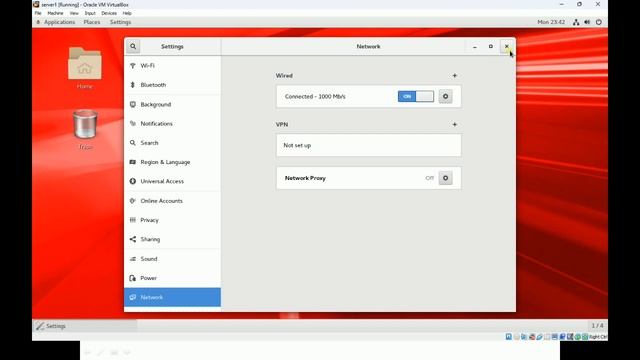Add a new wired connection profile
This screenshot has height=360, width=640.
pos(454,76)
